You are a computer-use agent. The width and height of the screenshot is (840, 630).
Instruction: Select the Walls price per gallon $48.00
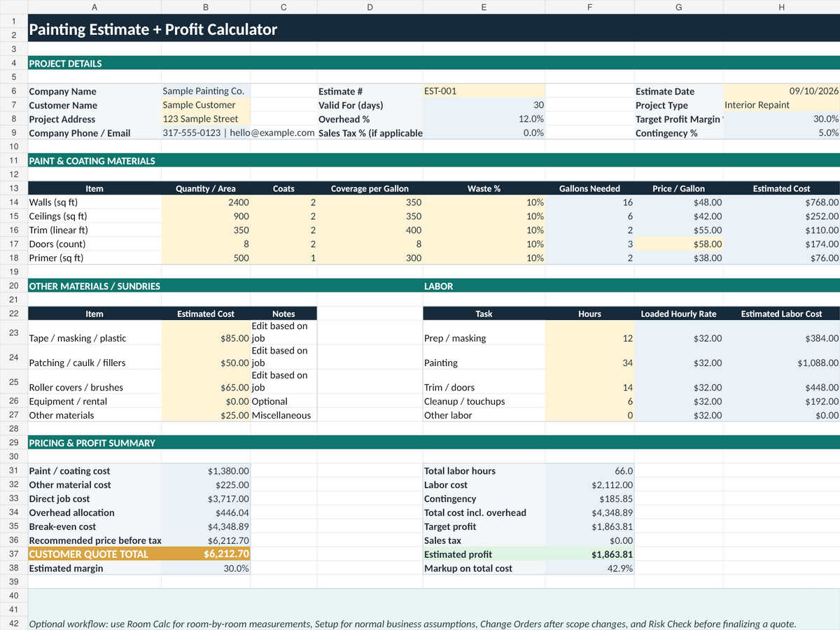pos(678,202)
